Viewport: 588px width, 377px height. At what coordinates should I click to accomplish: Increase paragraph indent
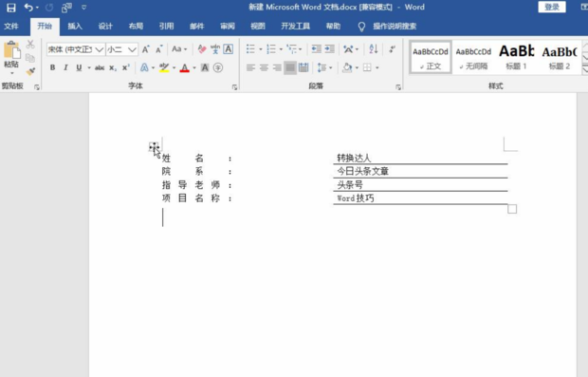tap(330, 49)
